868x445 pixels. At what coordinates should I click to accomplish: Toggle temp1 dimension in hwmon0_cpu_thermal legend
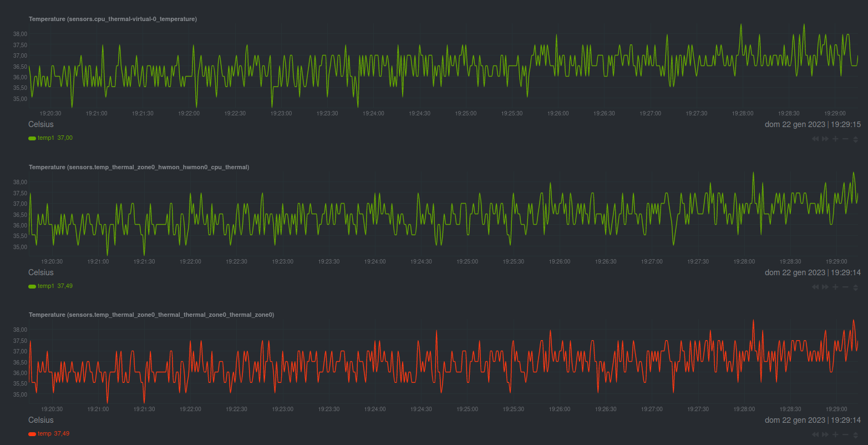tap(45, 286)
